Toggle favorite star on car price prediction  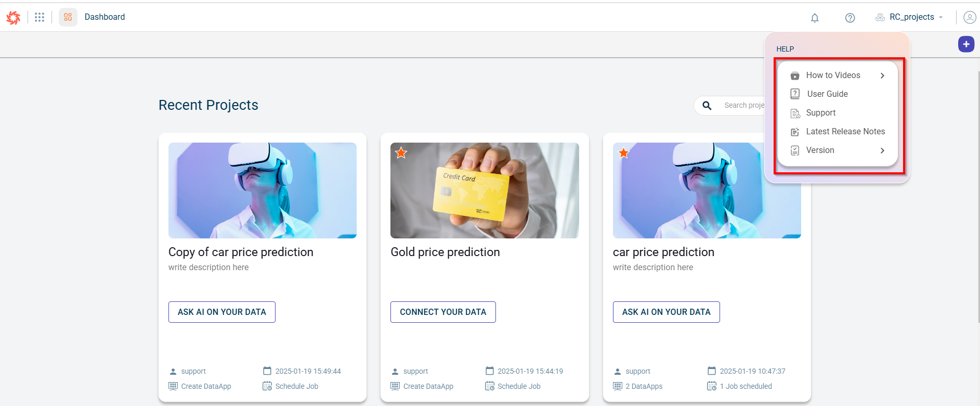[x=623, y=153]
